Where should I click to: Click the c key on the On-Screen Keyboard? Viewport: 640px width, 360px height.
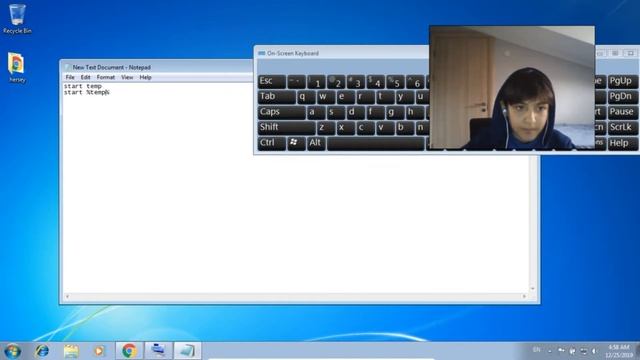pyautogui.click(x=365, y=127)
